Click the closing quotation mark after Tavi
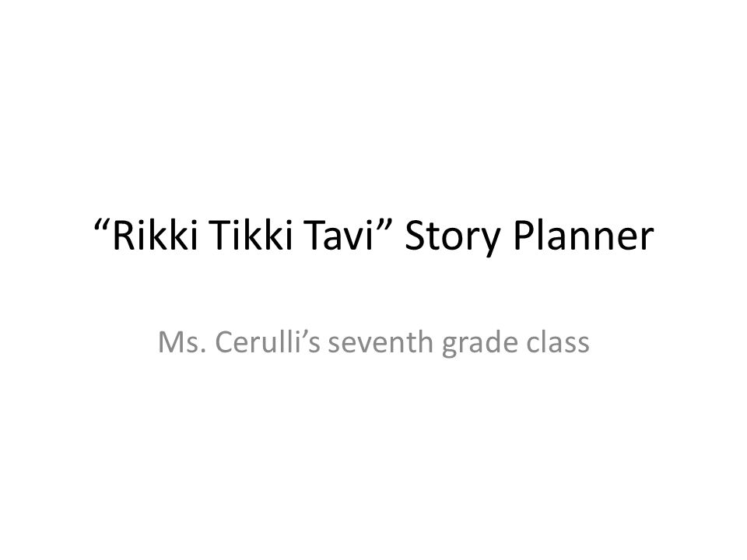The image size is (747, 560). (385, 226)
